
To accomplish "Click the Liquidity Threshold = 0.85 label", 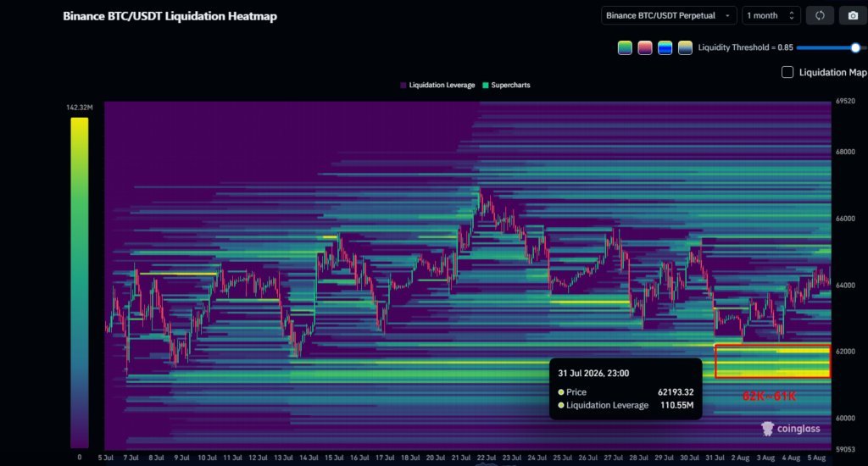I will [x=745, y=47].
